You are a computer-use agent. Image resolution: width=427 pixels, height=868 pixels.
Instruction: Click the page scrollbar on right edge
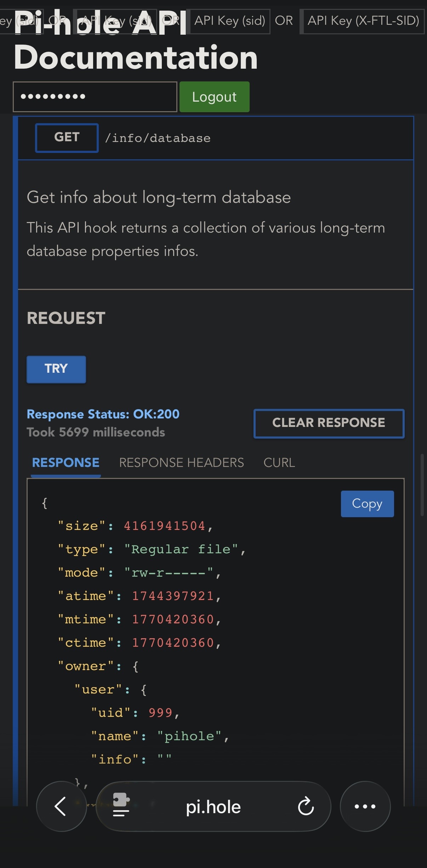(x=422, y=485)
